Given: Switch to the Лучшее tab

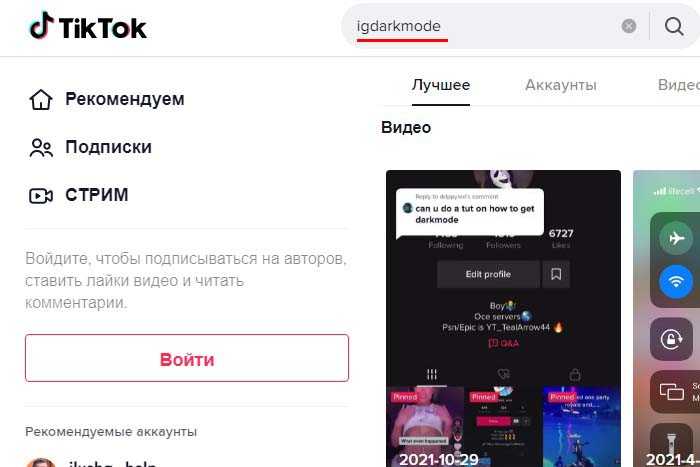Looking at the screenshot, I should click(441, 85).
